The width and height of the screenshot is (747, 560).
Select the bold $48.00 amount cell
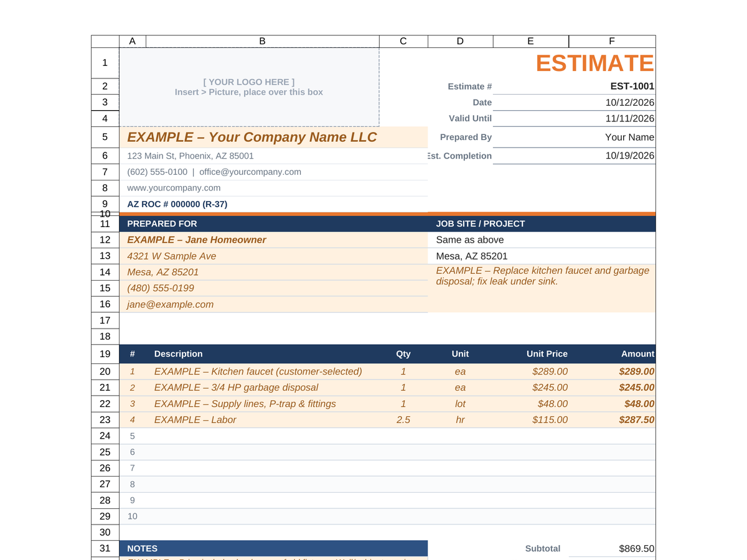(612, 404)
